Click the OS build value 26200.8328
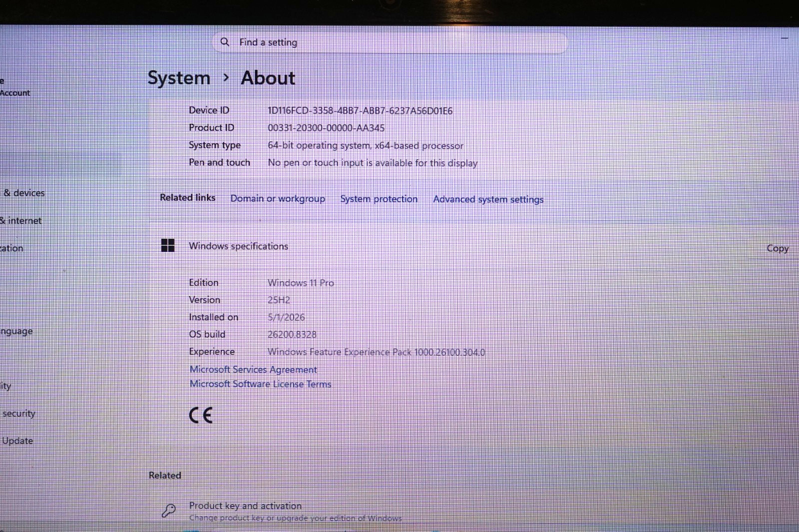 [x=292, y=334]
